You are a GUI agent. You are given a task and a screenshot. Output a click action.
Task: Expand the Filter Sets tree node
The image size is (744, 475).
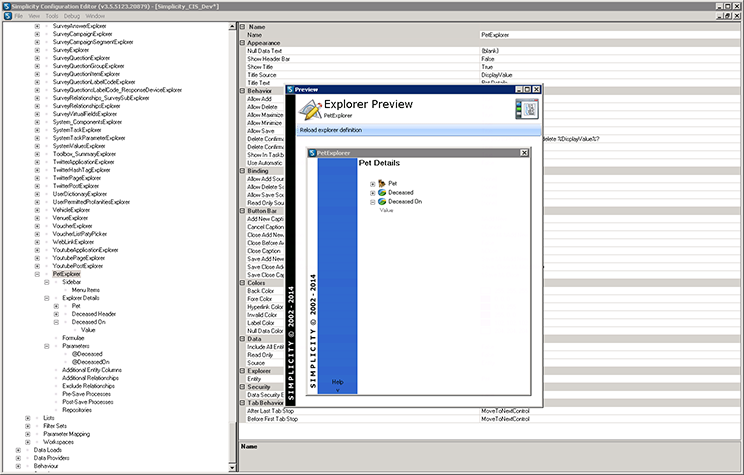[28, 426]
